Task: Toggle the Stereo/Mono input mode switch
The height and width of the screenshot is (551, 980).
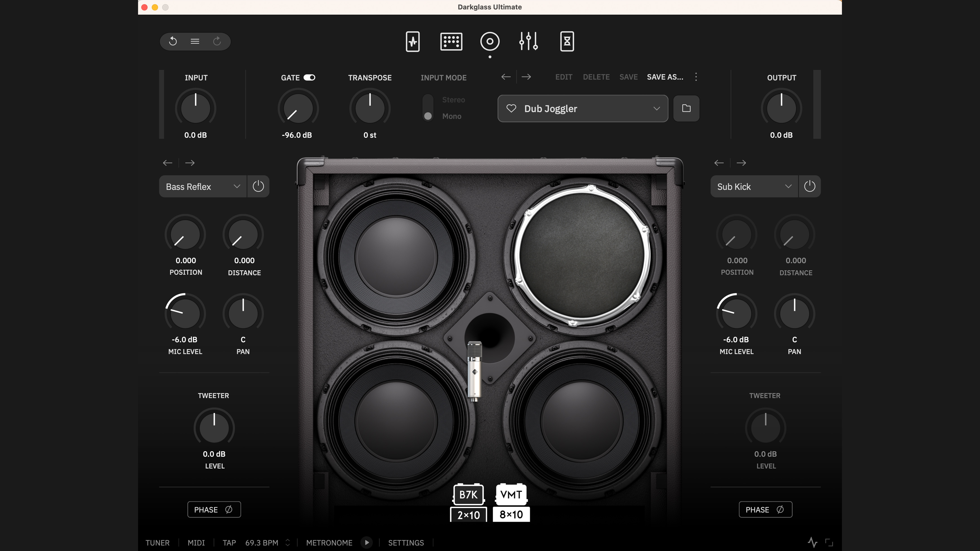Action: [x=428, y=108]
